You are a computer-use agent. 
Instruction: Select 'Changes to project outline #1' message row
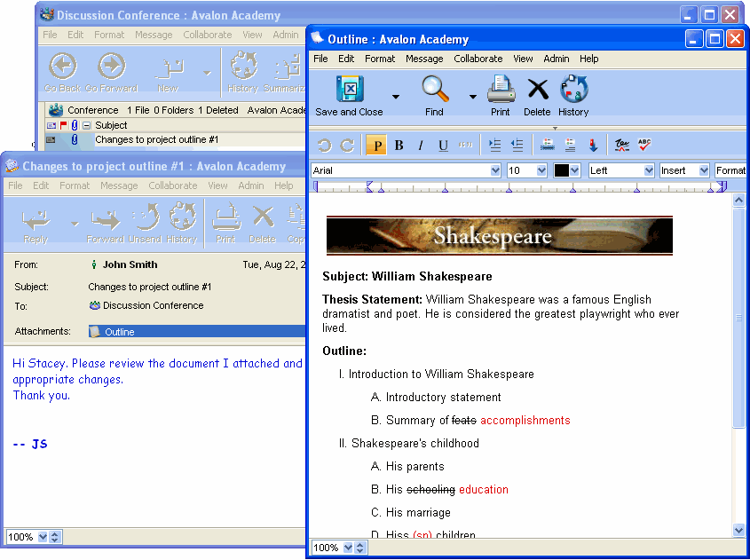(x=156, y=139)
